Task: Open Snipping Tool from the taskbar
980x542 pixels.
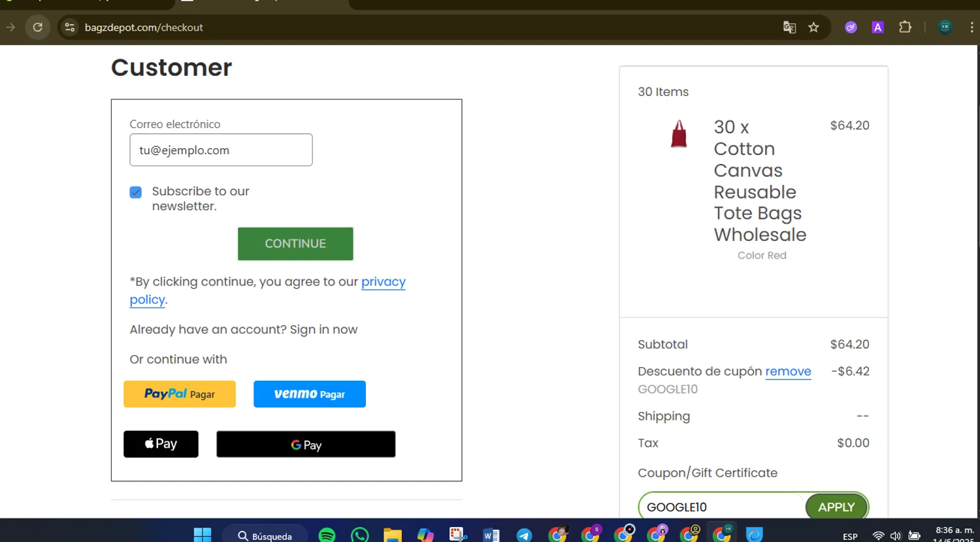Action: click(458, 535)
